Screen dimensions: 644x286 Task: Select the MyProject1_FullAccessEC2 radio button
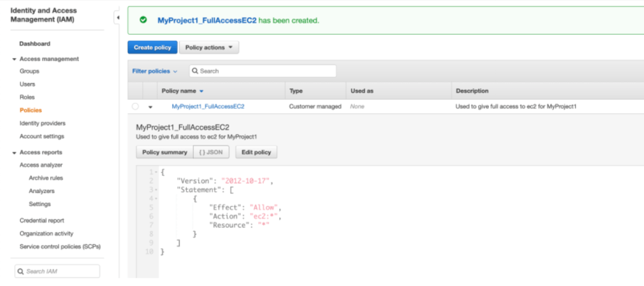coord(135,107)
